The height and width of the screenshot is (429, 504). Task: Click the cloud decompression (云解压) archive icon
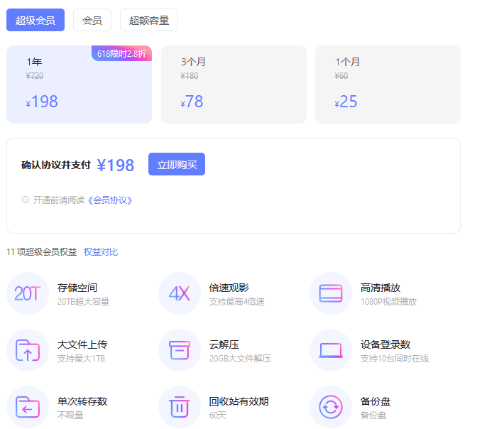tap(180, 350)
